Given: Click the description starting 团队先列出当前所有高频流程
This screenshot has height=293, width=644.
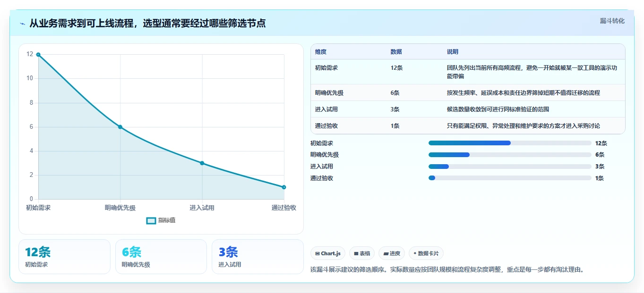Looking at the screenshot, I should 532,72.
